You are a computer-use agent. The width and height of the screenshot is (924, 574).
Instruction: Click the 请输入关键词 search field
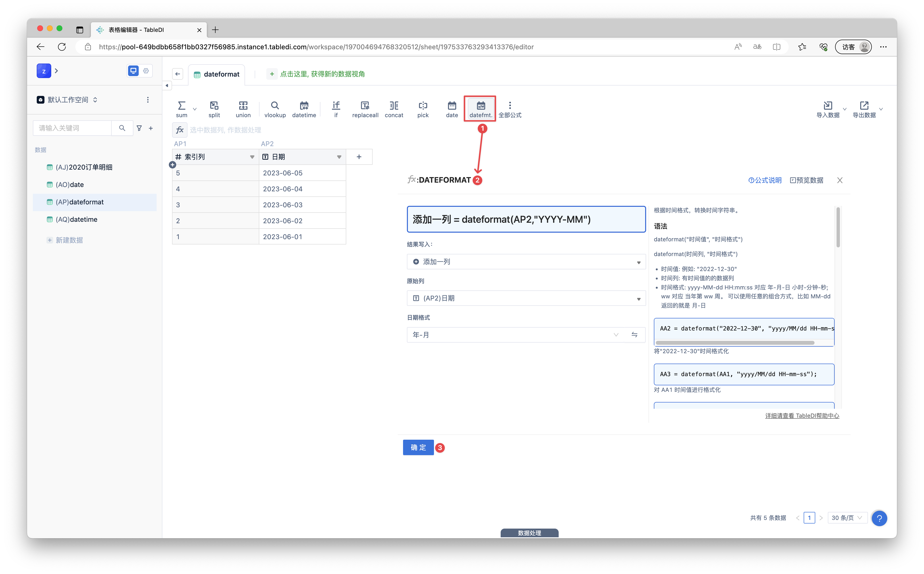pyautogui.click(x=72, y=128)
